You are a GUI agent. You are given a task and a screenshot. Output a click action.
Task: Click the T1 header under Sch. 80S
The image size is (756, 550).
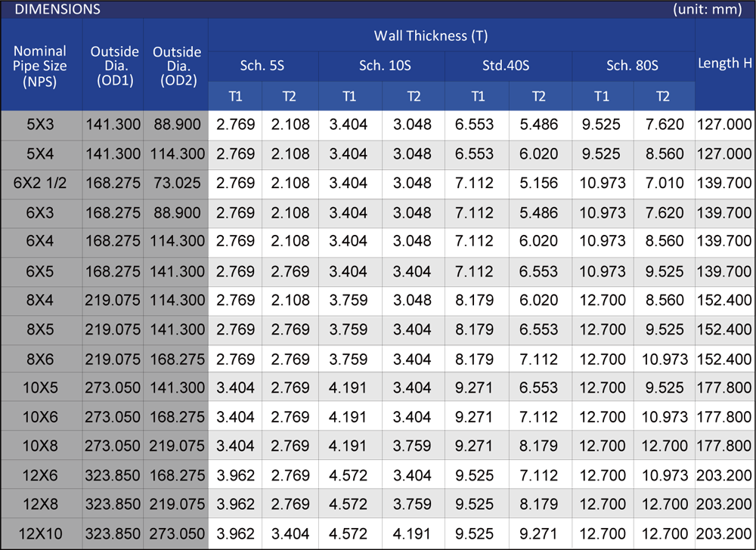click(602, 96)
